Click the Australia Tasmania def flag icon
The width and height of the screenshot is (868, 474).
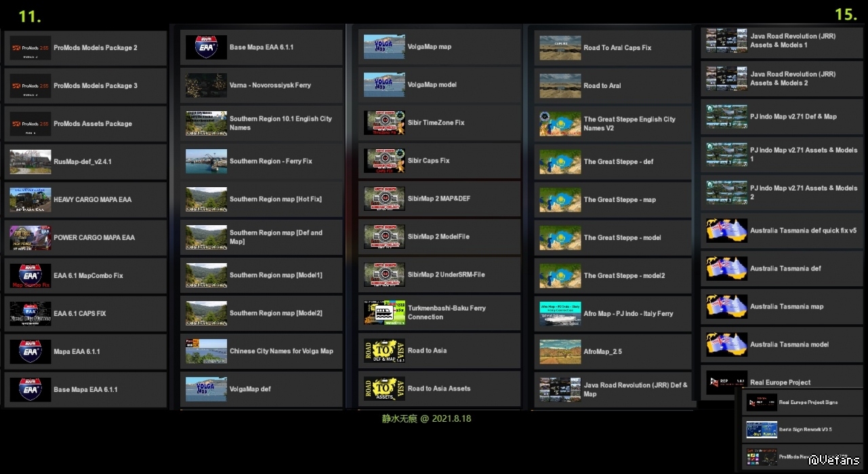coord(726,269)
